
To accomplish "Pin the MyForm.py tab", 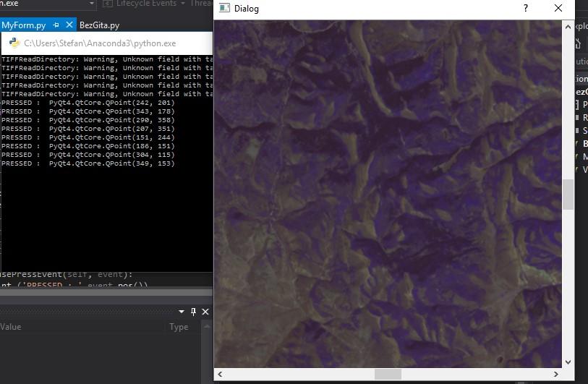I will coord(56,25).
